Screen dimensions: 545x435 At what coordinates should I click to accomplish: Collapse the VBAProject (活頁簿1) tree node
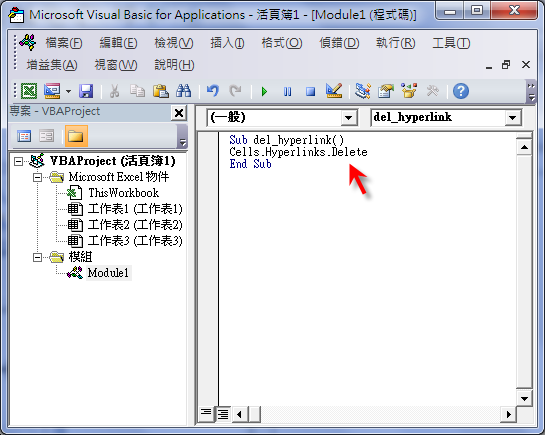[18, 161]
